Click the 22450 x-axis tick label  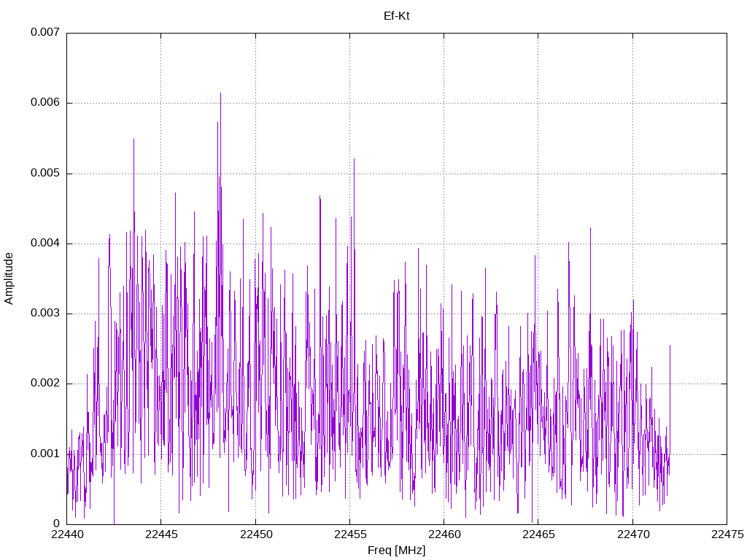tap(255, 534)
